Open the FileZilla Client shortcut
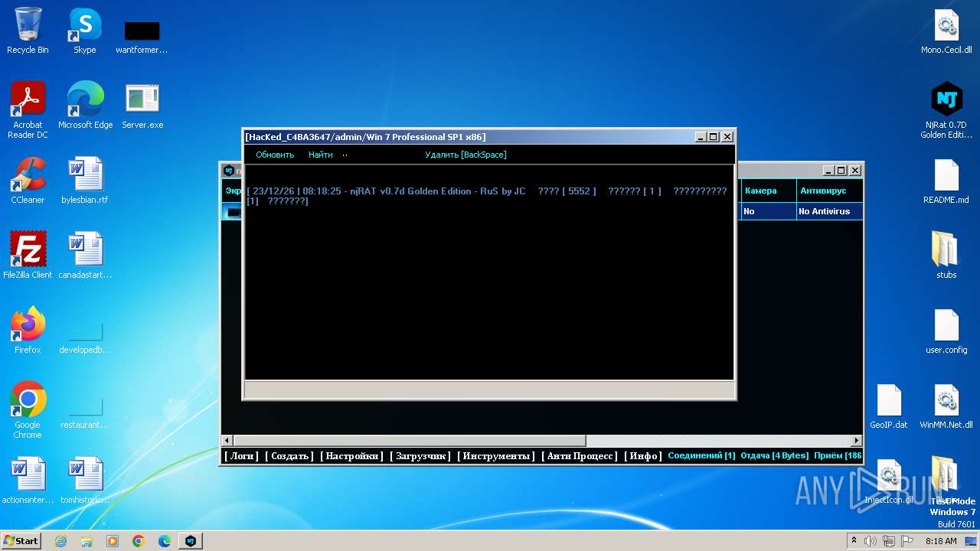 click(x=28, y=256)
